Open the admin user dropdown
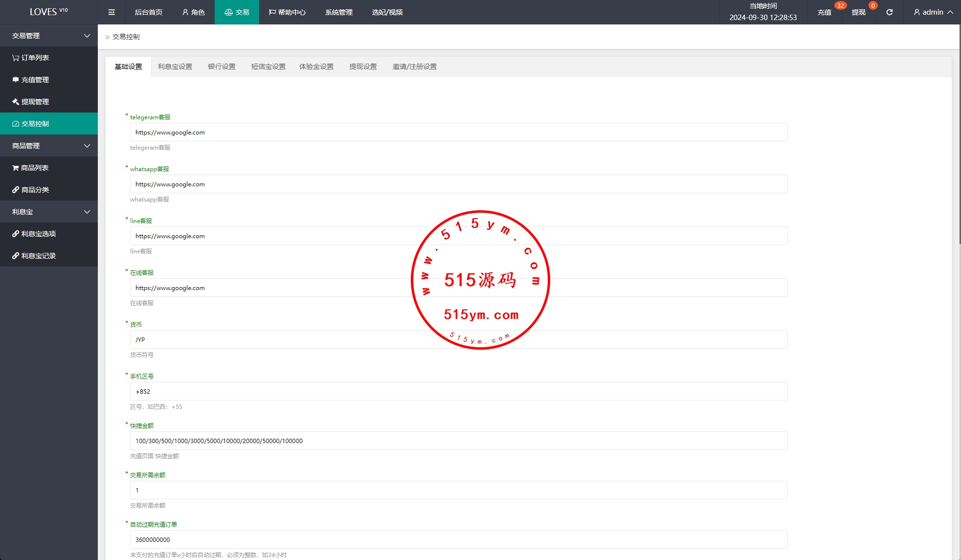This screenshot has height=560, width=961. (933, 12)
